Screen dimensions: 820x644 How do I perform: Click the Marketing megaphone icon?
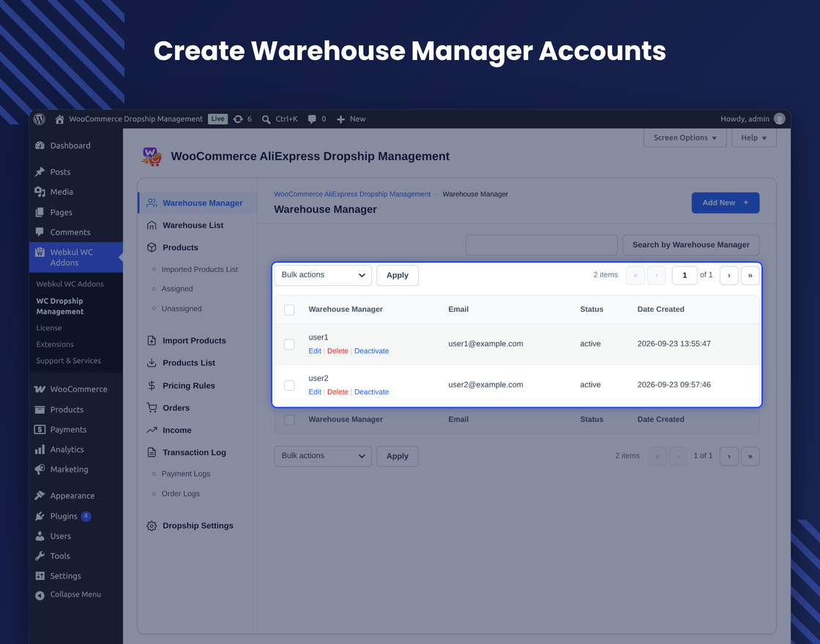pos(40,469)
